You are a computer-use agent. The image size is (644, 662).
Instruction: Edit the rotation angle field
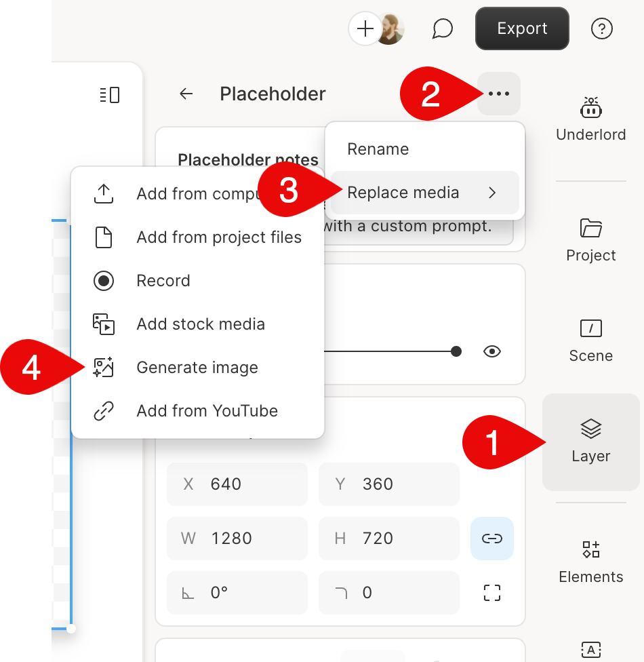coord(237,593)
